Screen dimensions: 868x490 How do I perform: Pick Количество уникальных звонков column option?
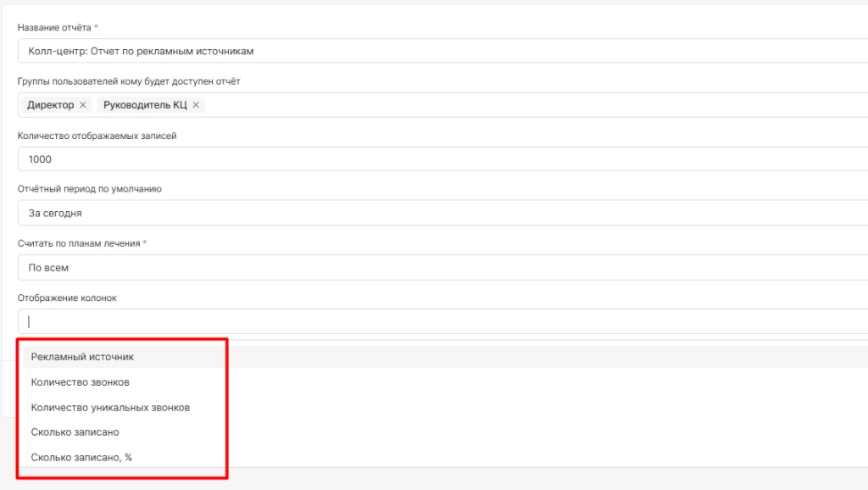click(x=110, y=408)
